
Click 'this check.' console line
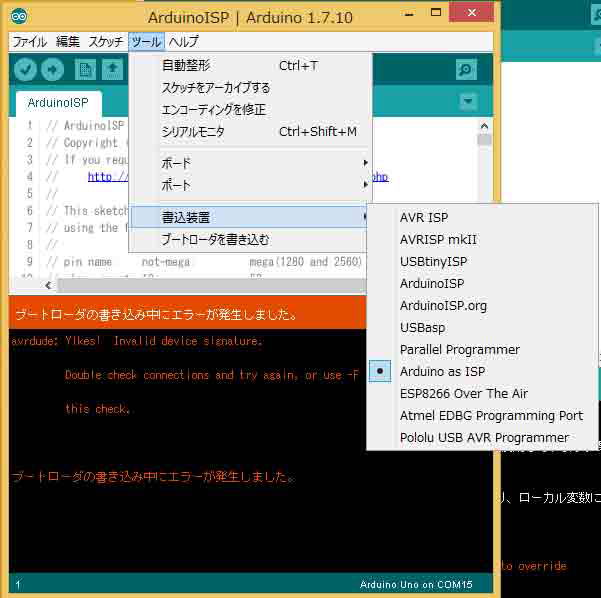tap(98, 409)
